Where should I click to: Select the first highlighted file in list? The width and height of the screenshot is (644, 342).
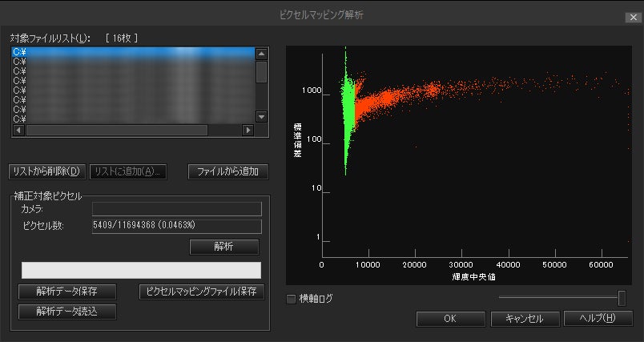pos(134,52)
